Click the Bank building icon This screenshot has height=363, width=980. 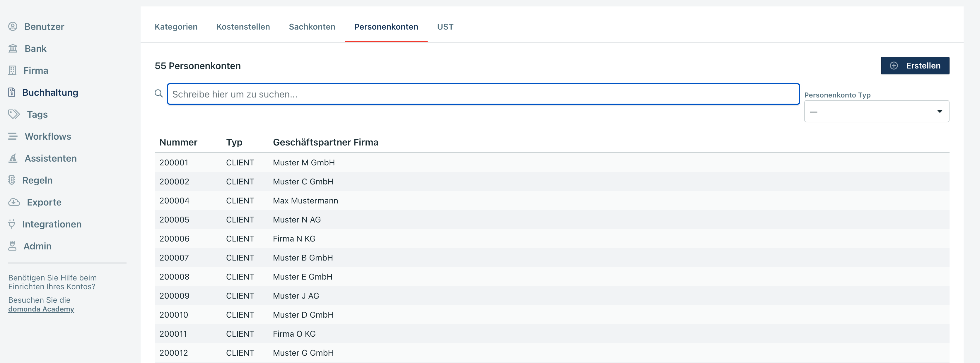coord(13,49)
